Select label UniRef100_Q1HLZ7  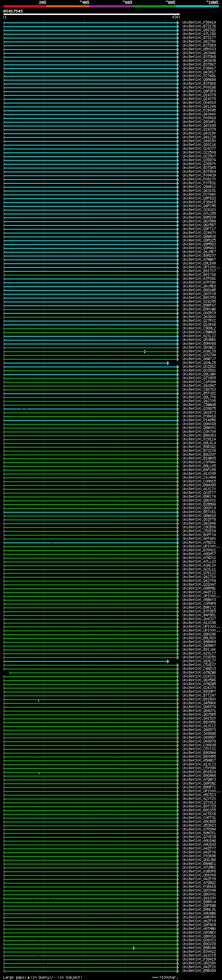click(x=199, y=661)
